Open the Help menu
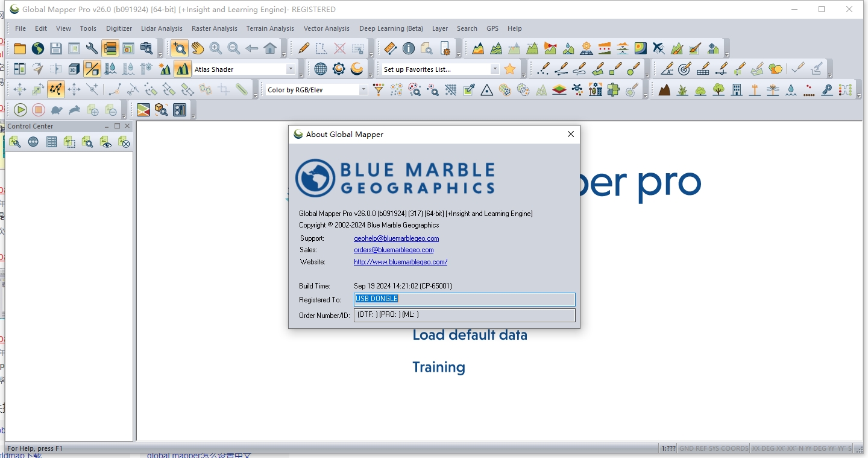This screenshot has height=458, width=868. [515, 28]
